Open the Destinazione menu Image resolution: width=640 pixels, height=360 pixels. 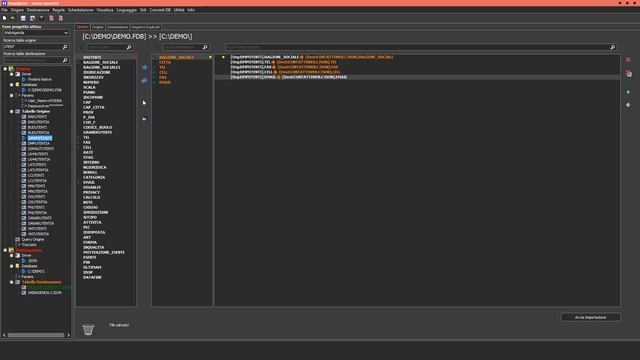[38, 10]
